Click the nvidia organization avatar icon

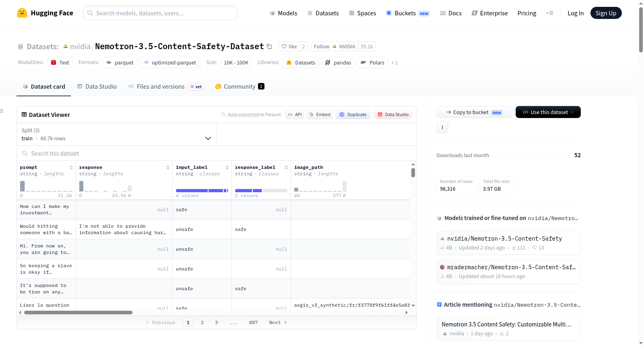tap(66, 46)
